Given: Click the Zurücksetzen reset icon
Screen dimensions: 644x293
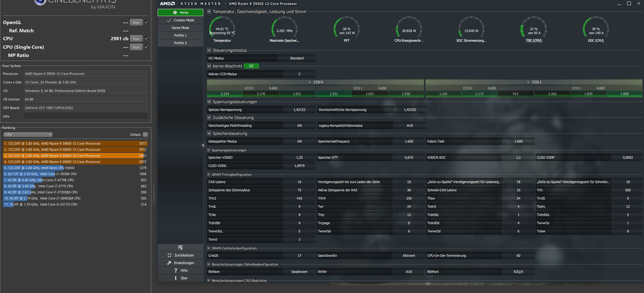Looking at the screenshot, I should click(170, 255).
